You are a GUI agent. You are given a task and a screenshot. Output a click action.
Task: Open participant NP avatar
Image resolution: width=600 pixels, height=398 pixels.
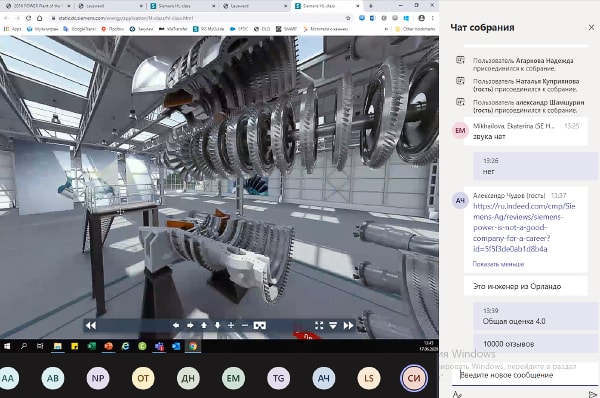click(98, 378)
